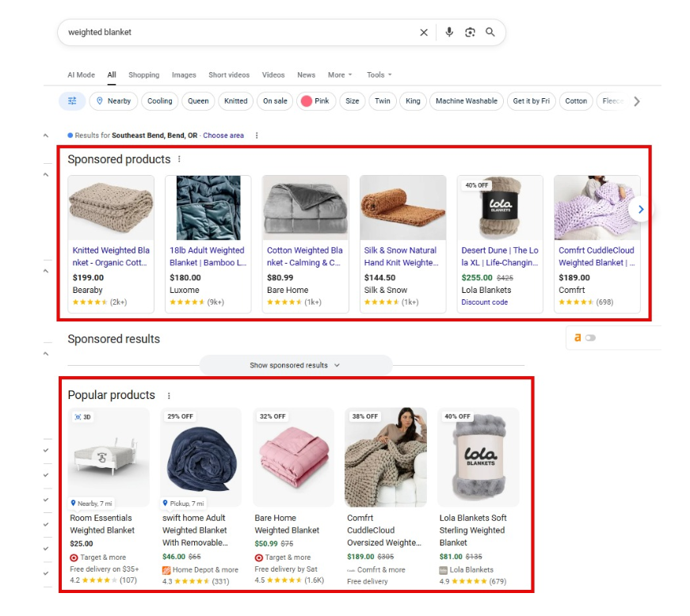Click the Choose area link
The image size is (690, 616).
click(223, 135)
